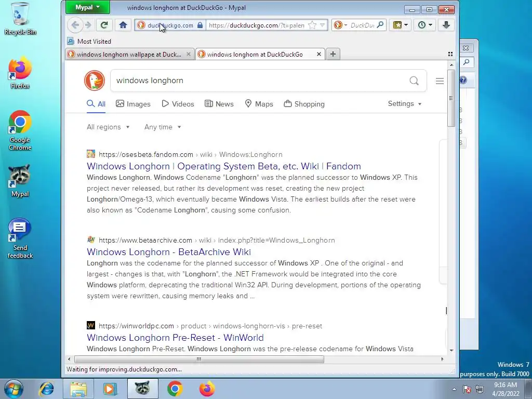This screenshot has height=399, width=532.
Task: Click the WinWorld result favicon
Action: [x=90, y=325]
